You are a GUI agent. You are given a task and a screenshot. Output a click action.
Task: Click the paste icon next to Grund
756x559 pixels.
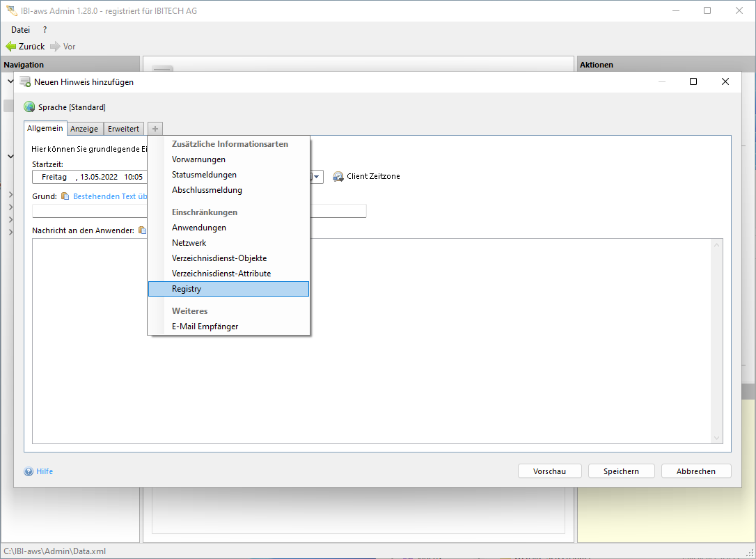coord(65,196)
